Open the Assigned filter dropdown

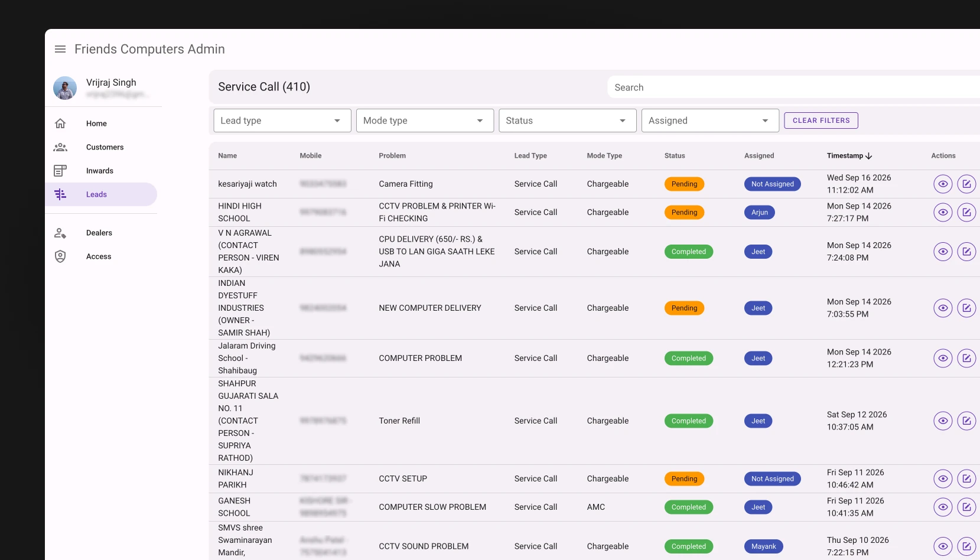click(711, 121)
